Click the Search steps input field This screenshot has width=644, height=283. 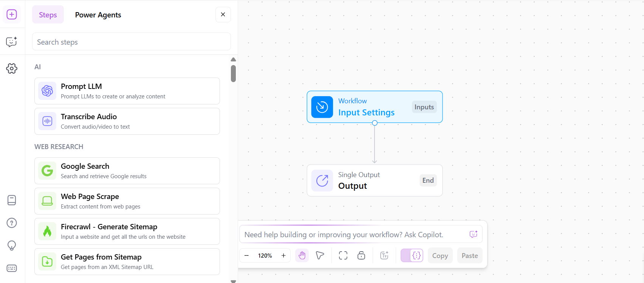pyautogui.click(x=132, y=42)
